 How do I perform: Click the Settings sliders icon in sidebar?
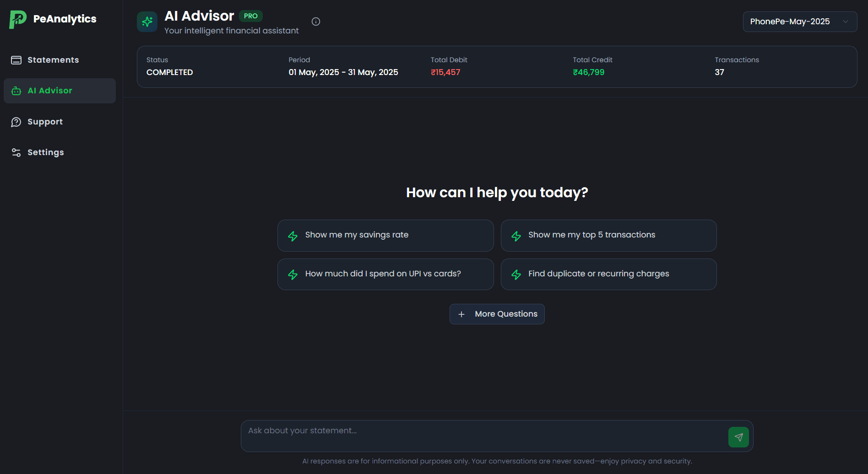coord(16,152)
